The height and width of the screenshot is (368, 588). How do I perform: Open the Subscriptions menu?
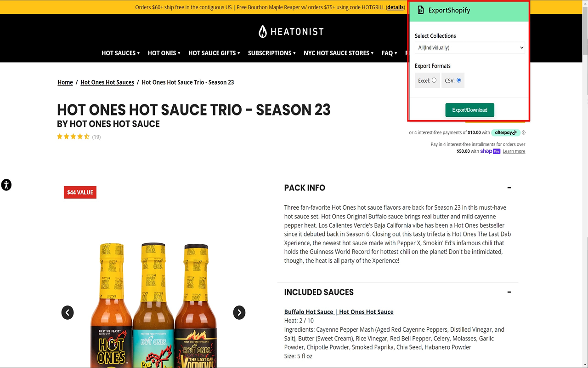click(271, 53)
